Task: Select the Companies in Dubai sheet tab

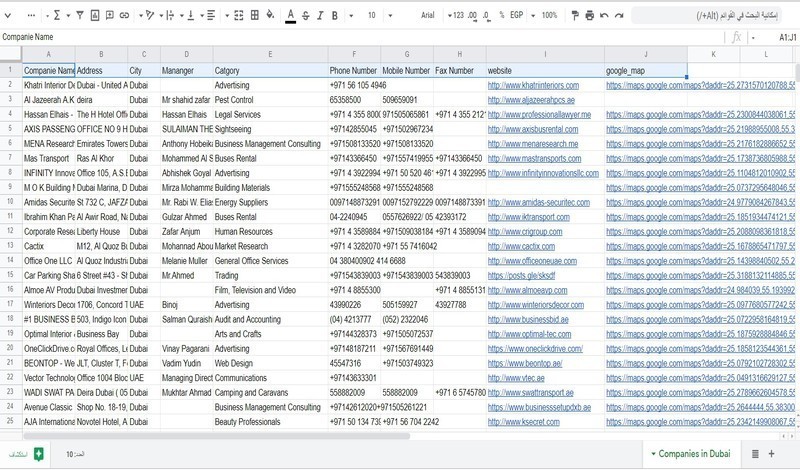Action: (695, 454)
